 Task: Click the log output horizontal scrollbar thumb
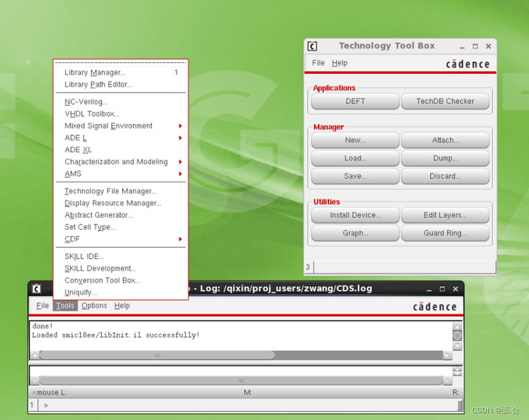click(157, 355)
